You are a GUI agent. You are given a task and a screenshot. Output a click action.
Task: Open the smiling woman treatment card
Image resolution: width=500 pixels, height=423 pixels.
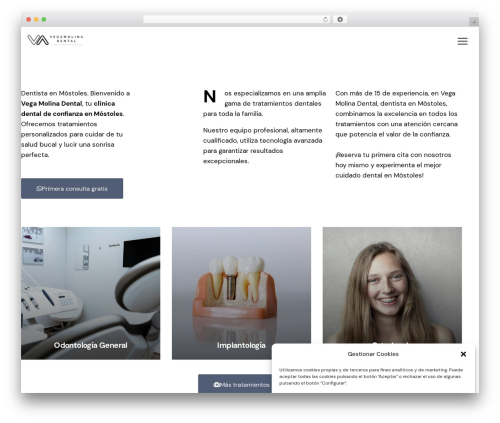click(x=392, y=285)
